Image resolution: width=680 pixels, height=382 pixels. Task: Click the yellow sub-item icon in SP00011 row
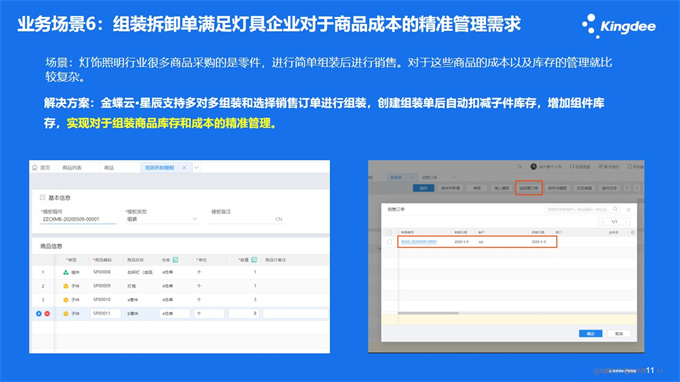[65, 313]
